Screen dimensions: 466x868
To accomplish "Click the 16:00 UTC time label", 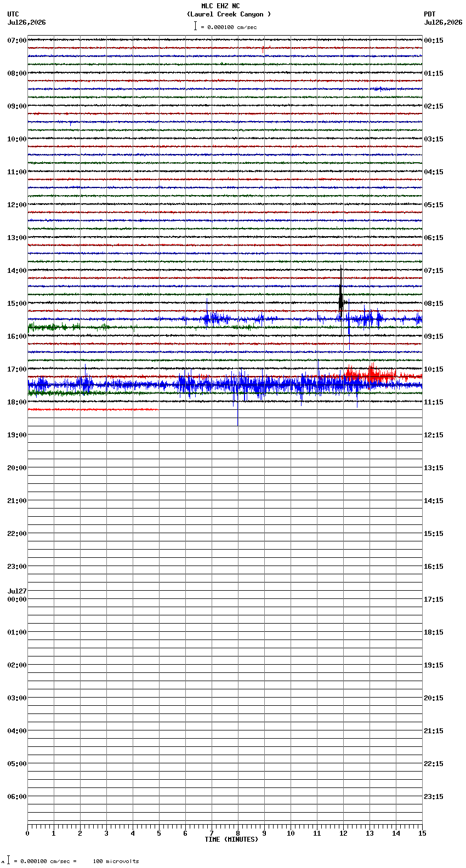I will point(17,336).
